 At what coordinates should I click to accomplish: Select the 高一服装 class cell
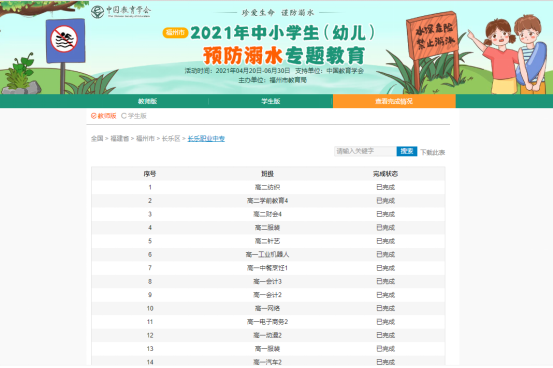coord(267,349)
